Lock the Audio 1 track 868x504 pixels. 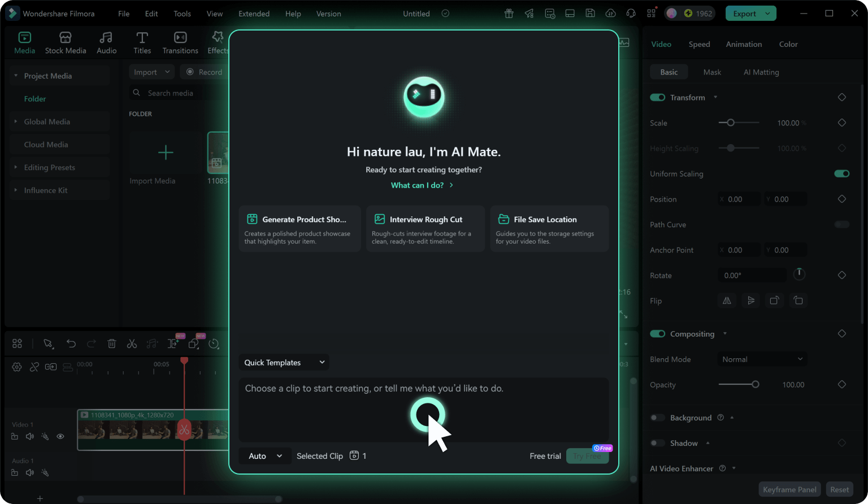click(15, 472)
